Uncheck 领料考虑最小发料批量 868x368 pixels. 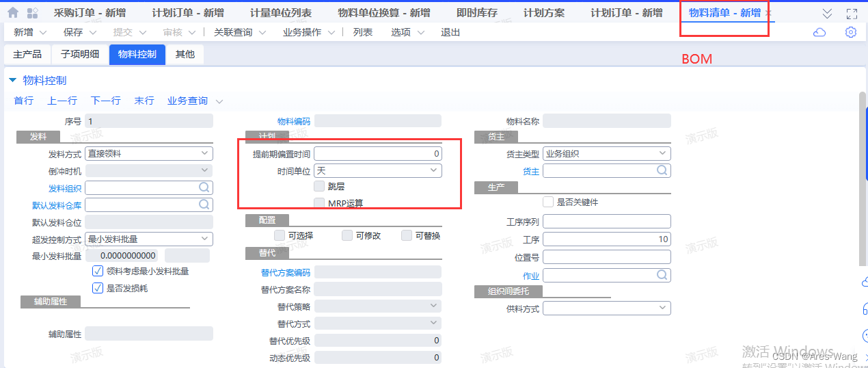(98, 271)
